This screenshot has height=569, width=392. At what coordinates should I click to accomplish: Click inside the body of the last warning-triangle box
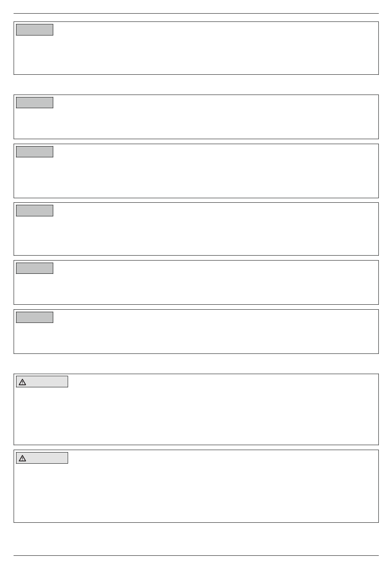196,492
